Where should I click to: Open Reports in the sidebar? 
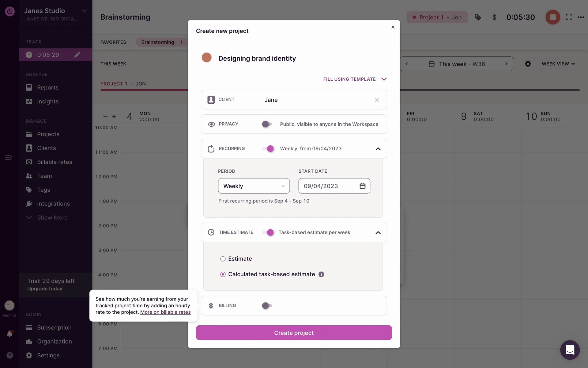click(x=47, y=87)
